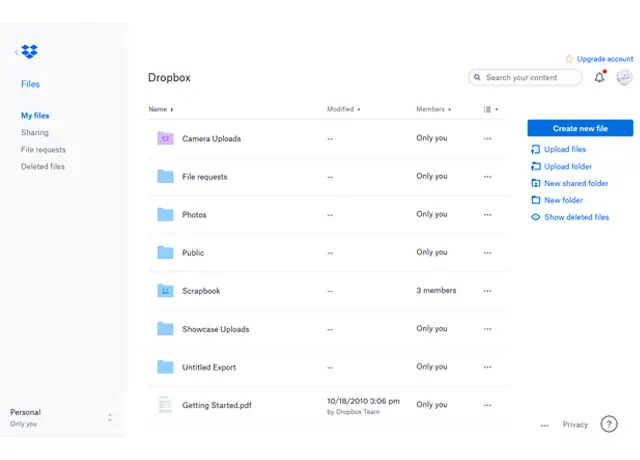The image size is (640, 460).
Task: Open the notifications bell icon
Action: [599, 77]
